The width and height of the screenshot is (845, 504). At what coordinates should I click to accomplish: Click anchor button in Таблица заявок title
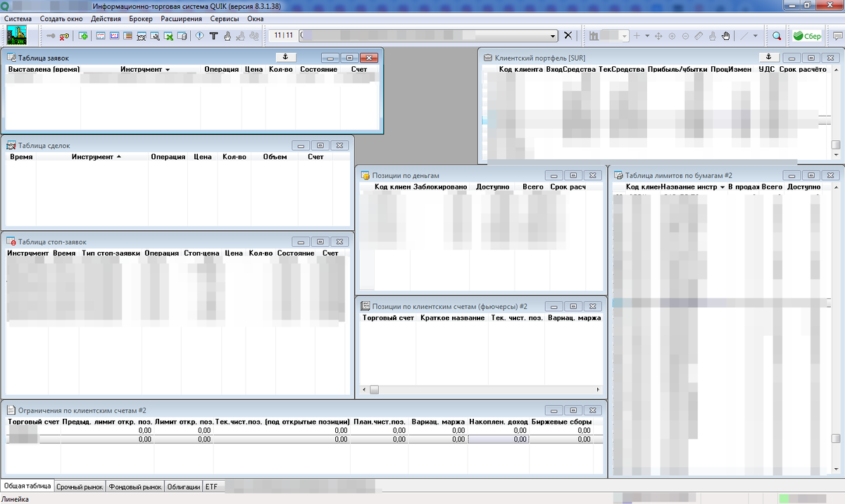pos(286,57)
